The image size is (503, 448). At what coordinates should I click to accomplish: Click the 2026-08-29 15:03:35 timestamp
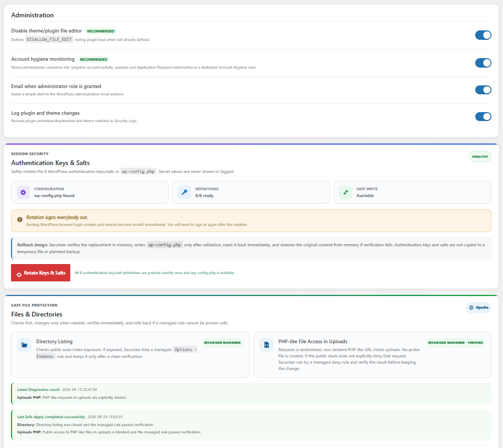105,417
